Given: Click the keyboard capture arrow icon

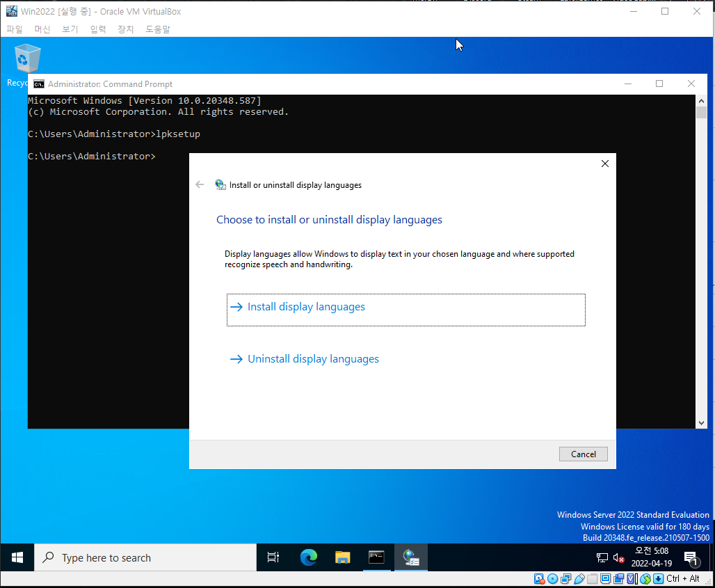Looking at the screenshot, I should pyautogui.click(x=659, y=579).
